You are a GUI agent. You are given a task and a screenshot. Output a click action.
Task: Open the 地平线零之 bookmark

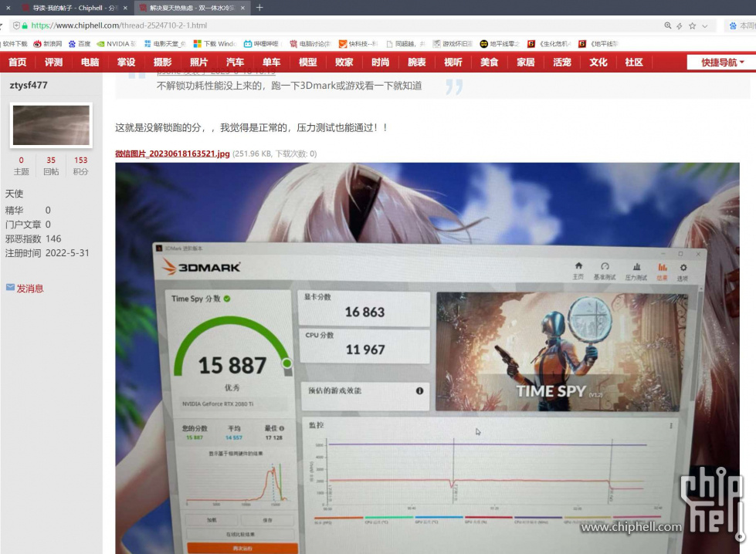click(500, 44)
